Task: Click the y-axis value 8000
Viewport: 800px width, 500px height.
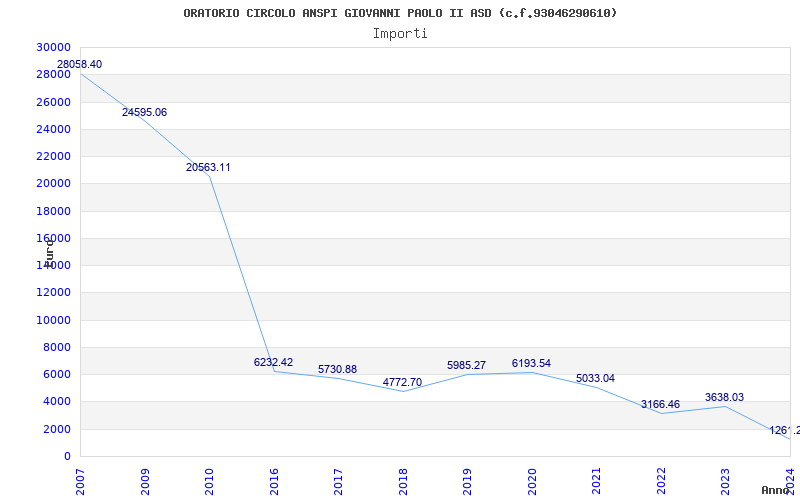Action: coord(57,347)
